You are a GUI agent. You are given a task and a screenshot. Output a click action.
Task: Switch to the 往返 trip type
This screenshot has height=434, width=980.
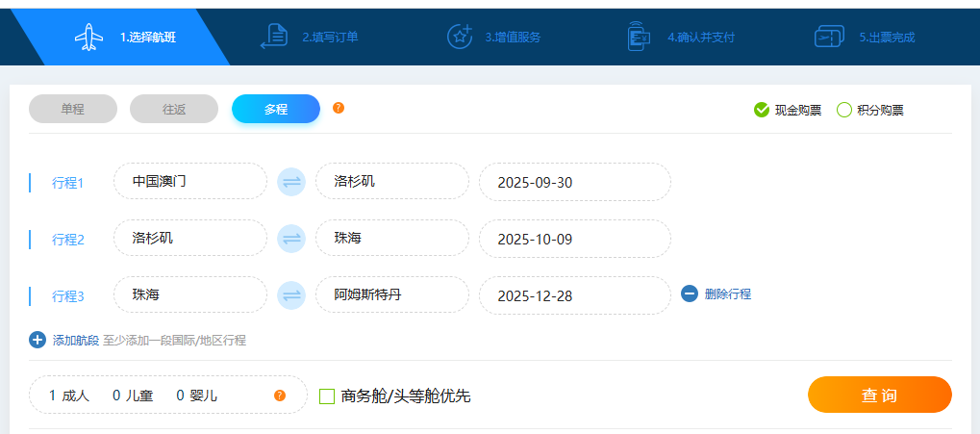coord(174,109)
